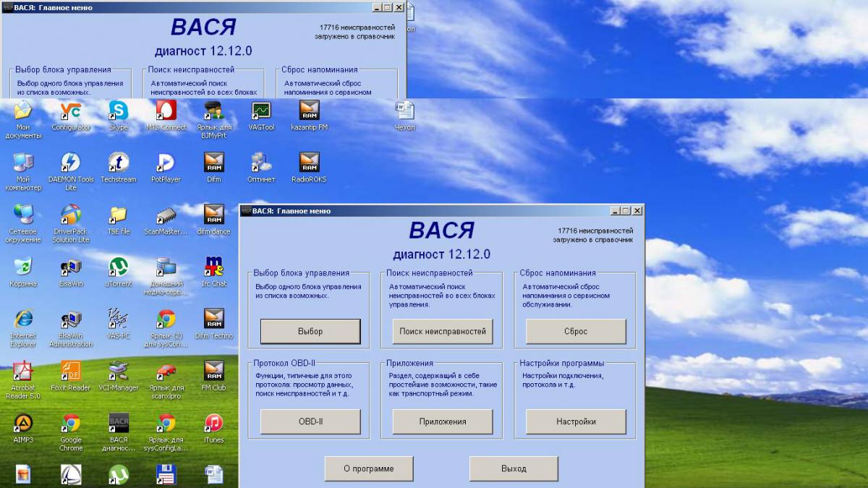Show the О программе about dialog
868x488 pixels.
click(x=369, y=468)
